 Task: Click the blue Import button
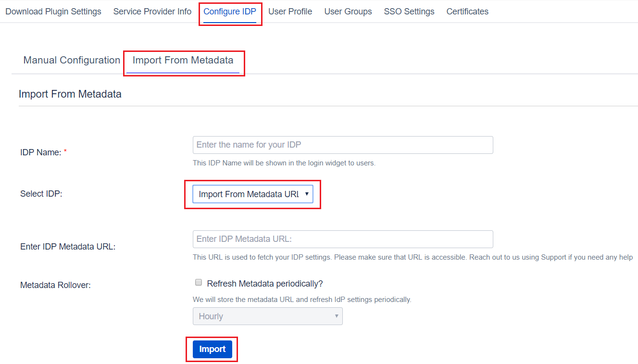[x=213, y=349]
